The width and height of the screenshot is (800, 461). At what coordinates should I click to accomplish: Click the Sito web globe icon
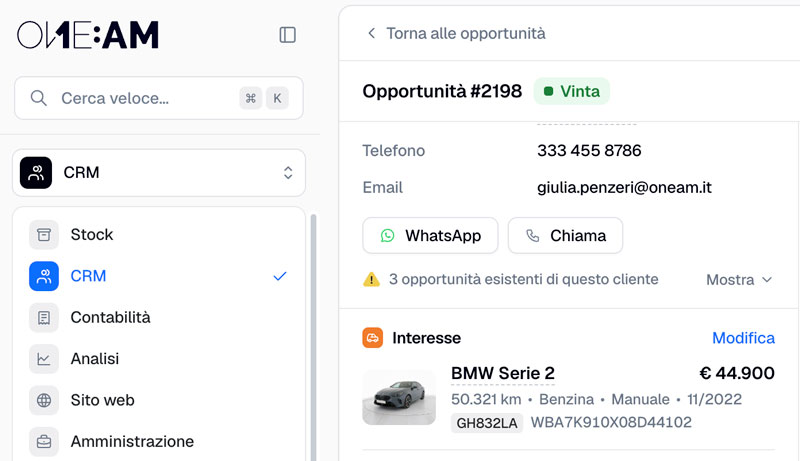point(44,400)
